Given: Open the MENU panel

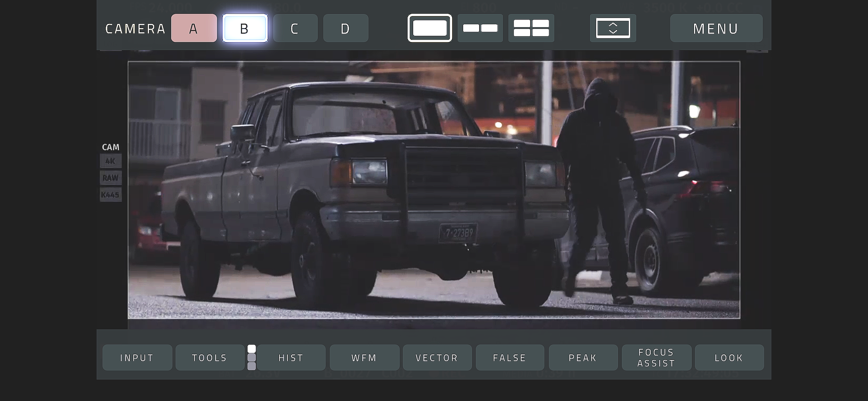Looking at the screenshot, I should pyautogui.click(x=716, y=28).
